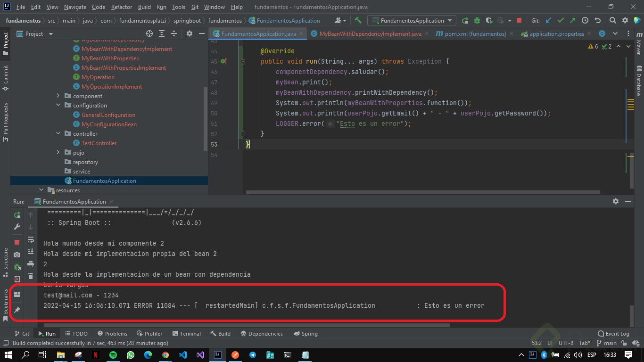Print the console output using the printer icon
644x362 pixels.
coord(31,264)
